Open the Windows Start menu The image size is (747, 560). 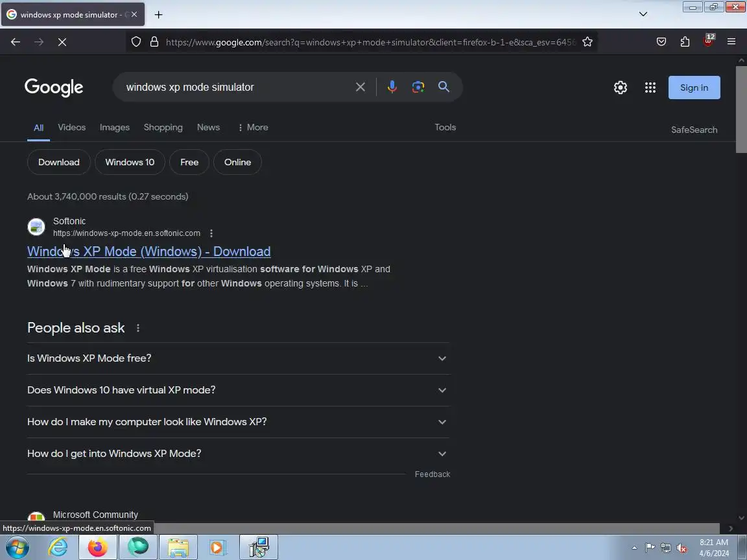point(17,547)
